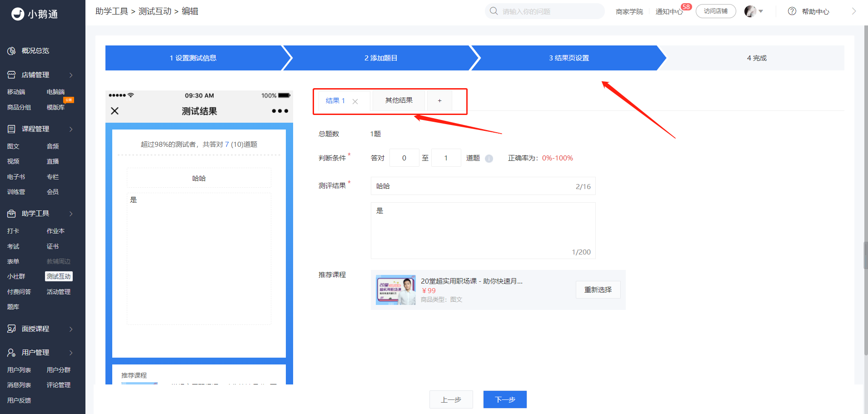Open 测试互动 in sidebar
The width and height of the screenshot is (868, 414).
tap(59, 276)
